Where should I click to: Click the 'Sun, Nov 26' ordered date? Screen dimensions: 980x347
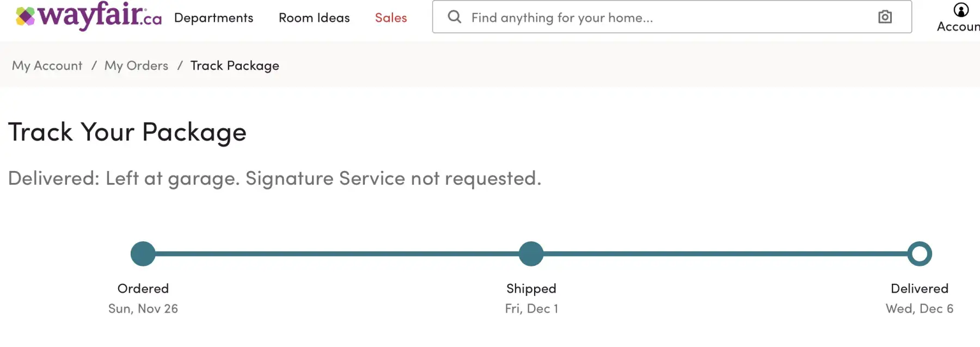143,309
